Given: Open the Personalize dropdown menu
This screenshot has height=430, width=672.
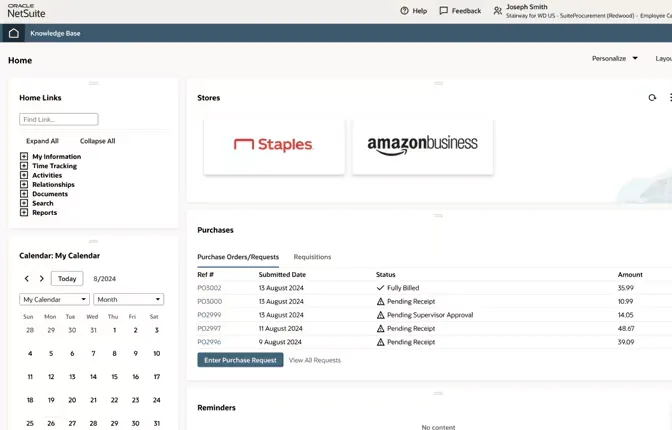Looking at the screenshot, I should (614, 59).
